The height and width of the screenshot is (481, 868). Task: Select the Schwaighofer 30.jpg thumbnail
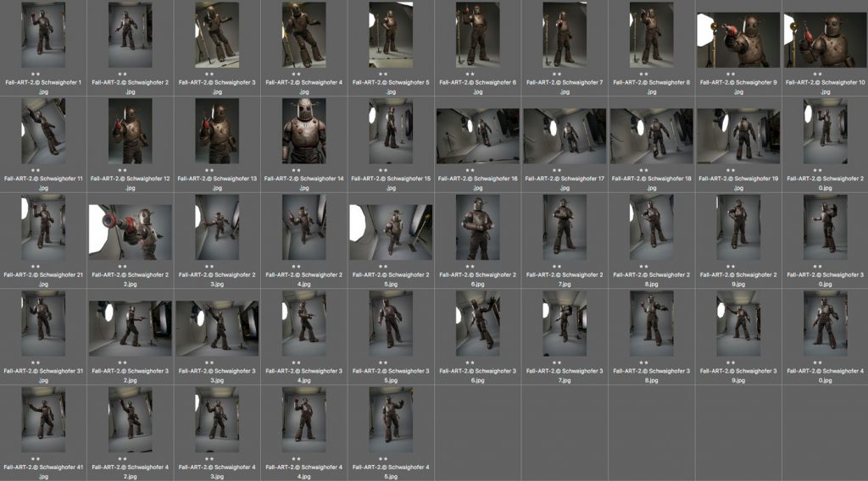825,227
